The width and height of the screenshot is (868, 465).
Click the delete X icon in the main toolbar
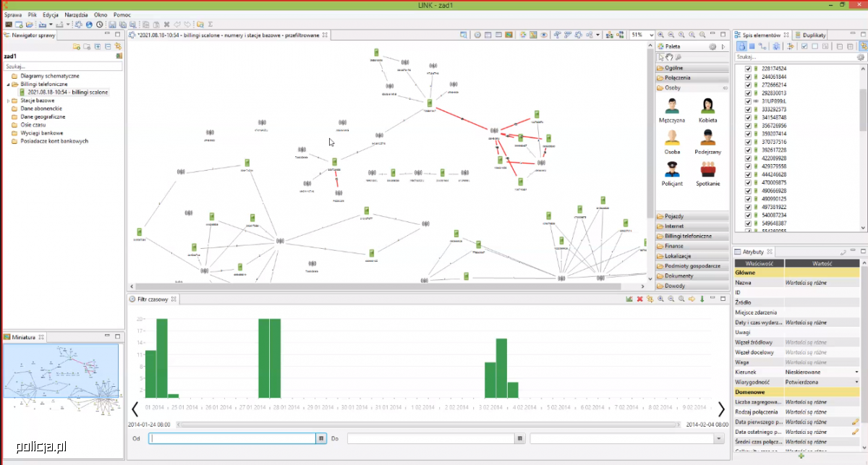click(x=166, y=25)
